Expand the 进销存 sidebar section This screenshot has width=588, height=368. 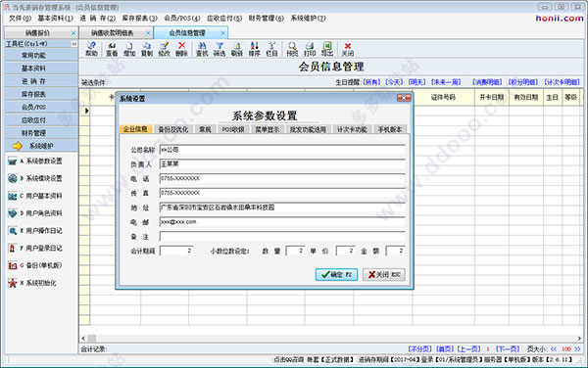41,81
